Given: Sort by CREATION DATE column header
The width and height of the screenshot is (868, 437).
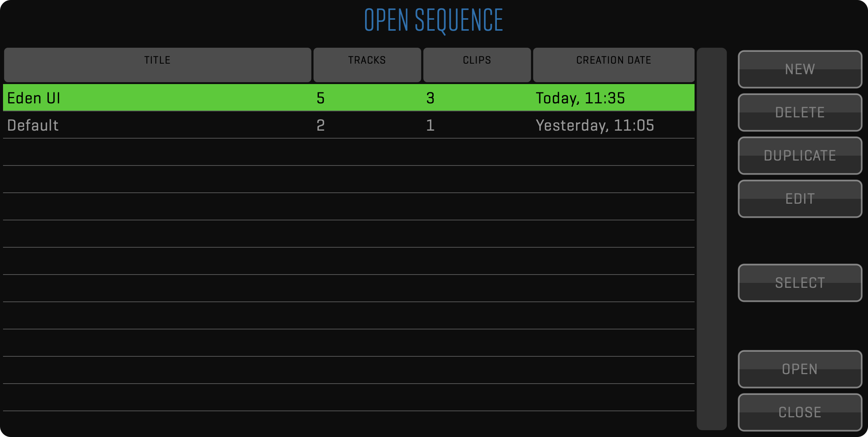Looking at the screenshot, I should [x=614, y=65].
